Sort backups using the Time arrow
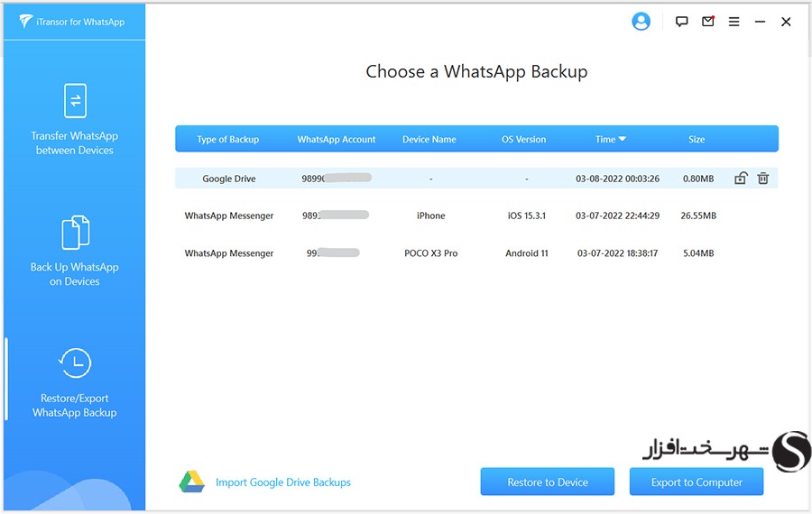Viewport: 812px width, 514px height. [x=623, y=139]
